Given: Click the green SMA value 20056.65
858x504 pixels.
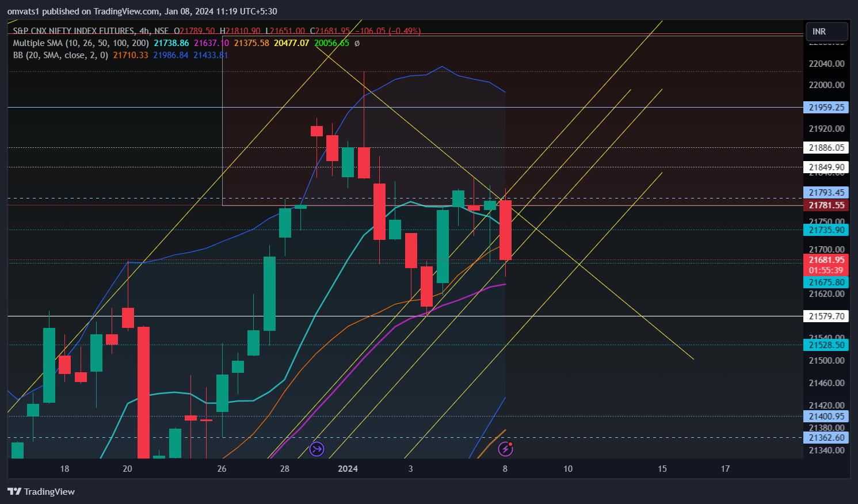Looking at the screenshot, I should coord(331,43).
